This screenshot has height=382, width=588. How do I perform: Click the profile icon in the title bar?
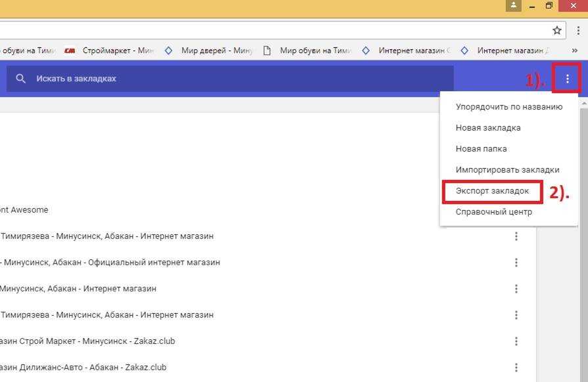pyautogui.click(x=513, y=6)
